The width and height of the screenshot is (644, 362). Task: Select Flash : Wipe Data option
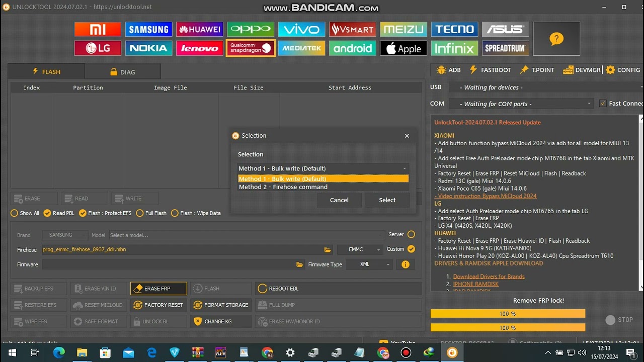(x=196, y=213)
